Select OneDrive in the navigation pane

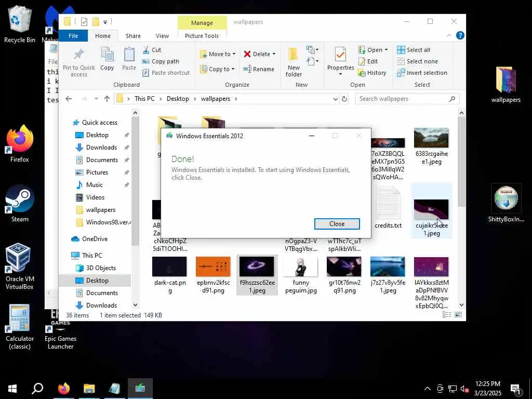(x=95, y=239)
